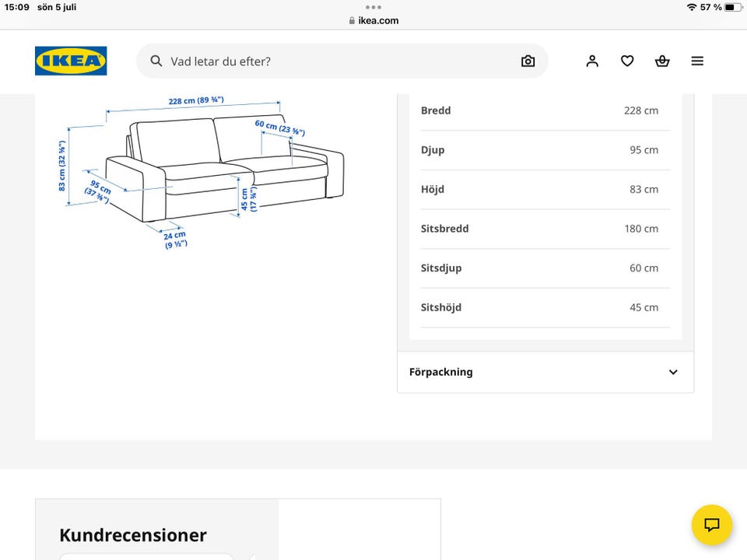Open the visual search camera icon
The height and width of the screenshot is (560, 747).
528,61
